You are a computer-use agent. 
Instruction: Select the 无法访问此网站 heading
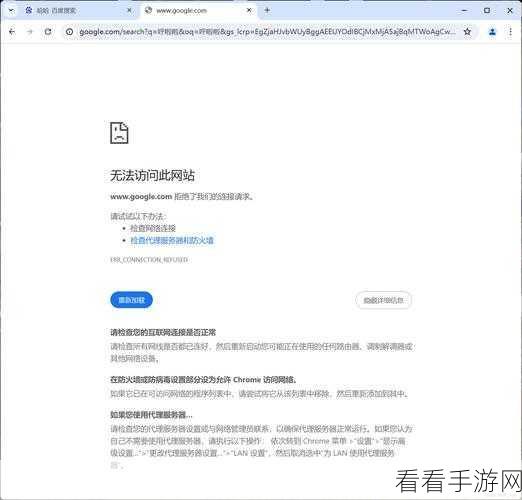click(152, 175)
